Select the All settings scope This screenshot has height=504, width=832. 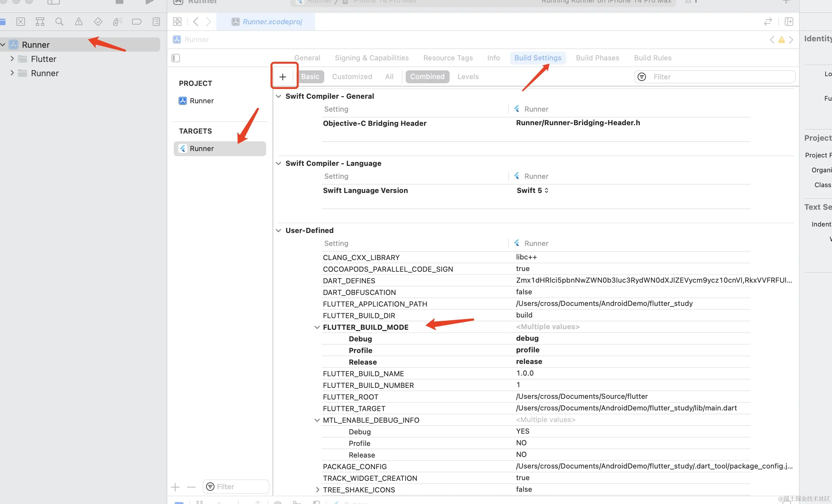389,76
